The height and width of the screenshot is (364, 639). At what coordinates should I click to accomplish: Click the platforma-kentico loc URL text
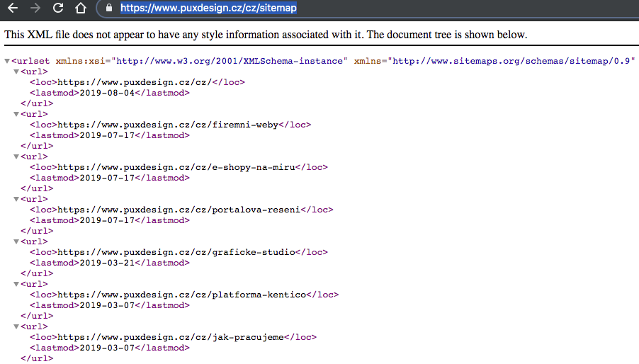click(x=181, y=295)
